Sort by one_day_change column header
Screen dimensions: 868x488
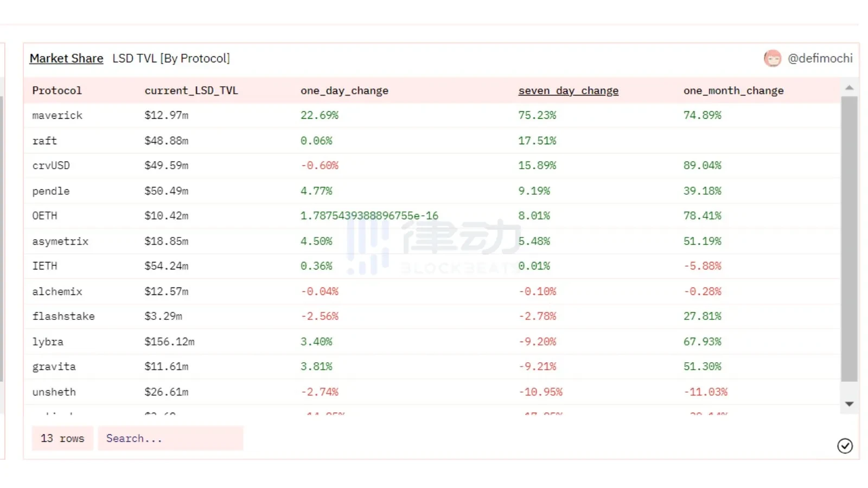[x=344, y=91]
